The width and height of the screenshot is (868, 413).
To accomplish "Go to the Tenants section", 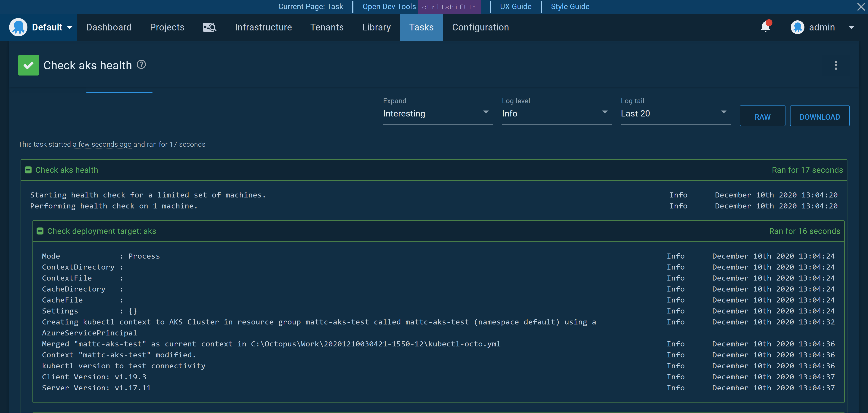I will point(327,27).
